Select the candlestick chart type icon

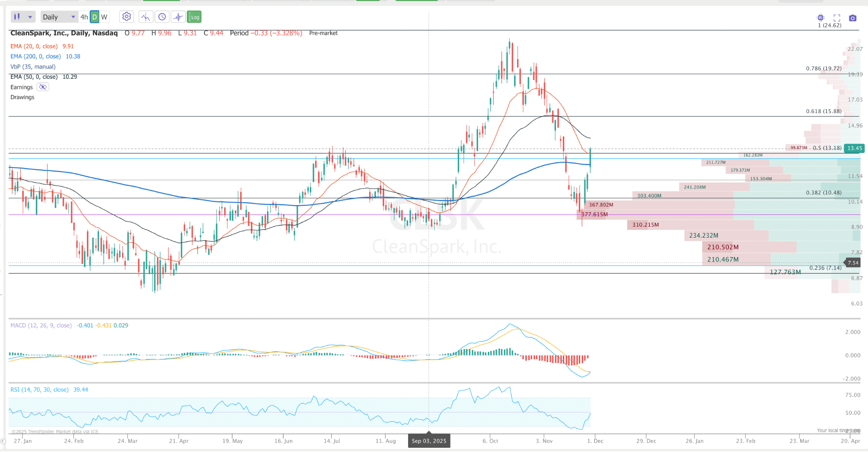pos(17,17)
